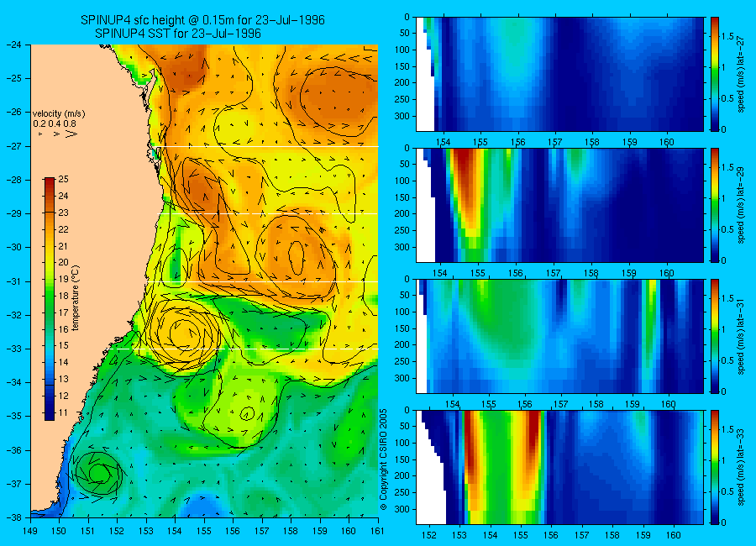This screenshot has height=546, width=756.
Task: Click the 'velocity (m/s)' legend label
Action: coord(59,114)
